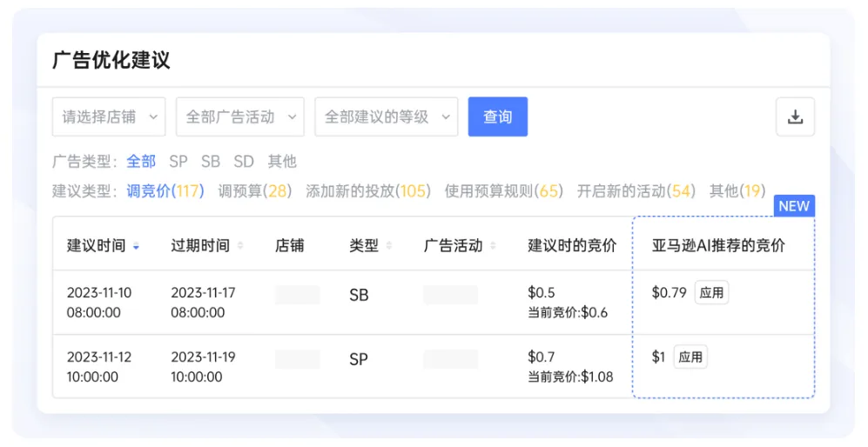Click the 当前竞价:$0.6 text

568,312
